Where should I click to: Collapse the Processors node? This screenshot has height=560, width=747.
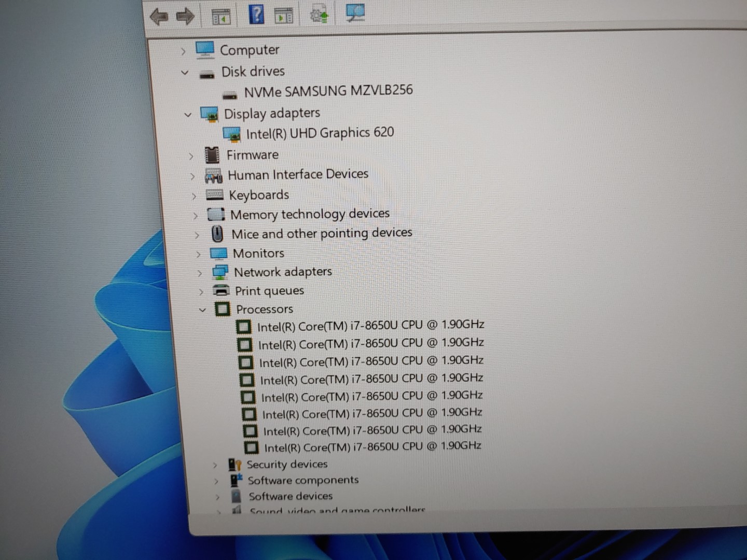[x=202, y=310]
